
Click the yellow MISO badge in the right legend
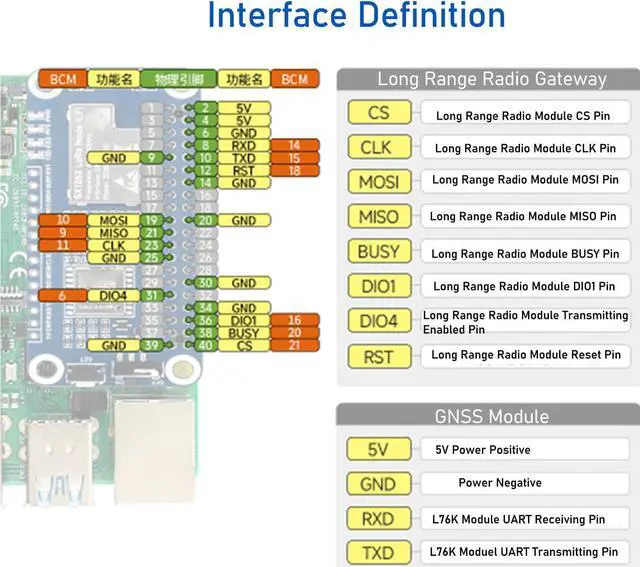coord(378,216)
